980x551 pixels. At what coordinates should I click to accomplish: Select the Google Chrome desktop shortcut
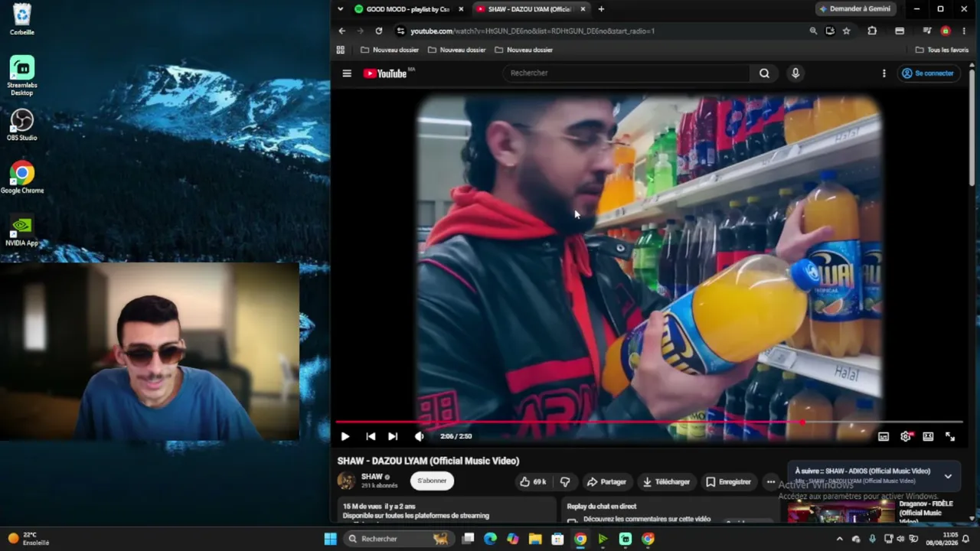[x=22, y=178]
